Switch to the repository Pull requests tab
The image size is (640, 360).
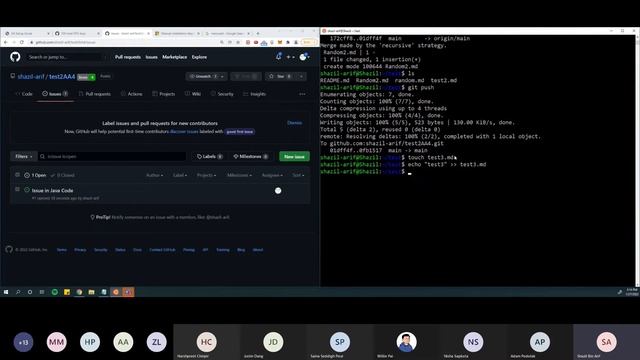click(x=95, y=94)
